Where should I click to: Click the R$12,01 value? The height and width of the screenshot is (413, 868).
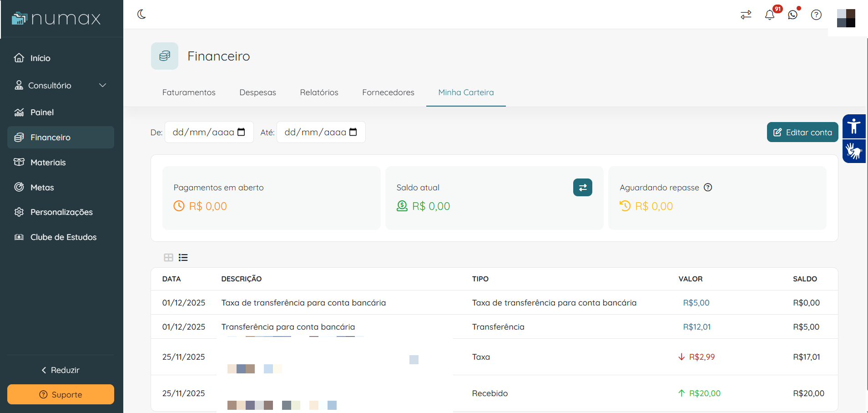point(697,327)
